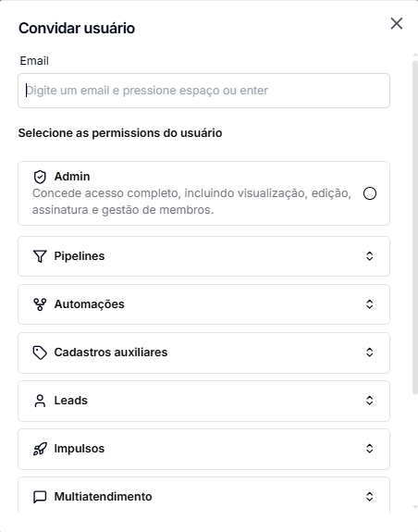Image resolution: width=418 pixels, height=532 pixels.
Task: Expand the Multiatendimento permissions chevron
Action: (370, 497)
